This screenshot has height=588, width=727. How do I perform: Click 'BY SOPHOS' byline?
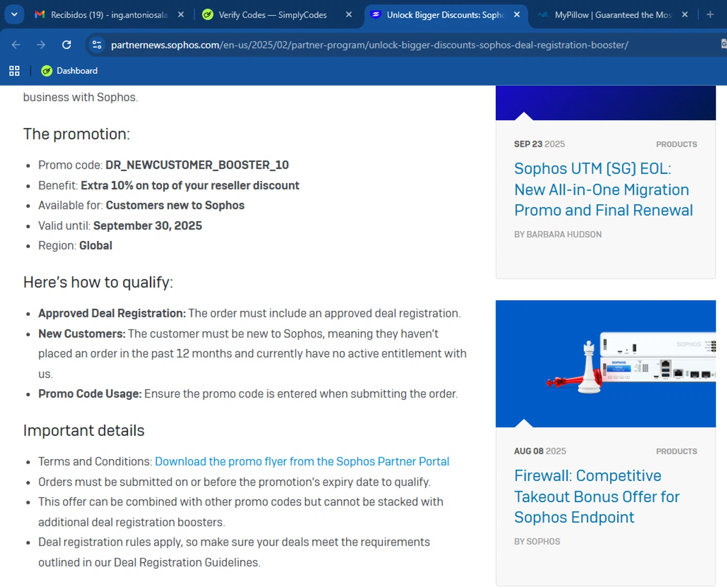(x=537, y=542)
